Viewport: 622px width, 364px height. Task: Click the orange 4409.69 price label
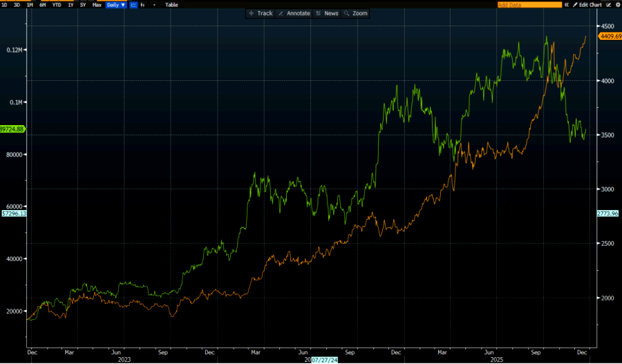pyautogui.click(x=610, y=36)
